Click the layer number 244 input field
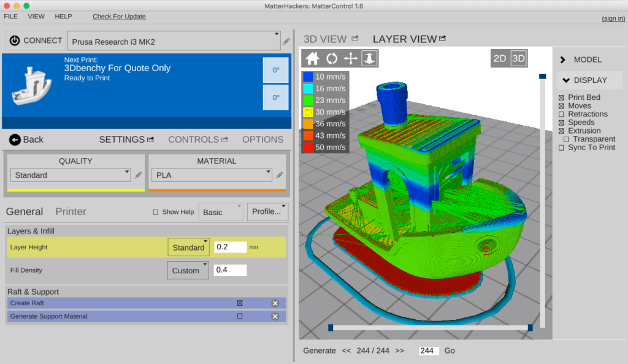Screen dimensions: 628x364 click(429, 351)
